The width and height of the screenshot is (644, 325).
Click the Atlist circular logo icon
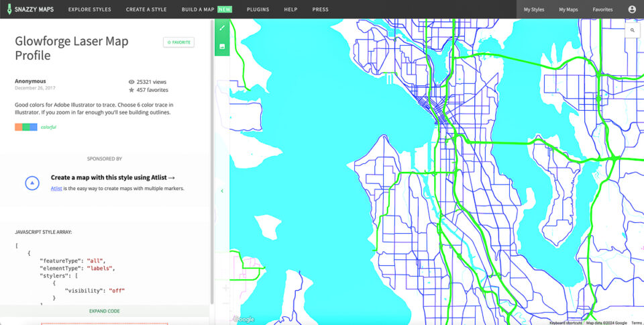tap(32, 183)
